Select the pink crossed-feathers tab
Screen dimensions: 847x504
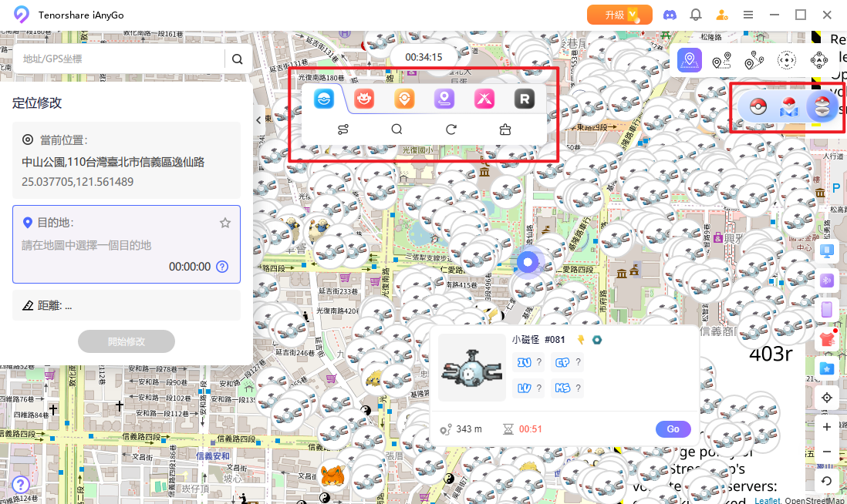pyautogui.click(x=484, y=99)
